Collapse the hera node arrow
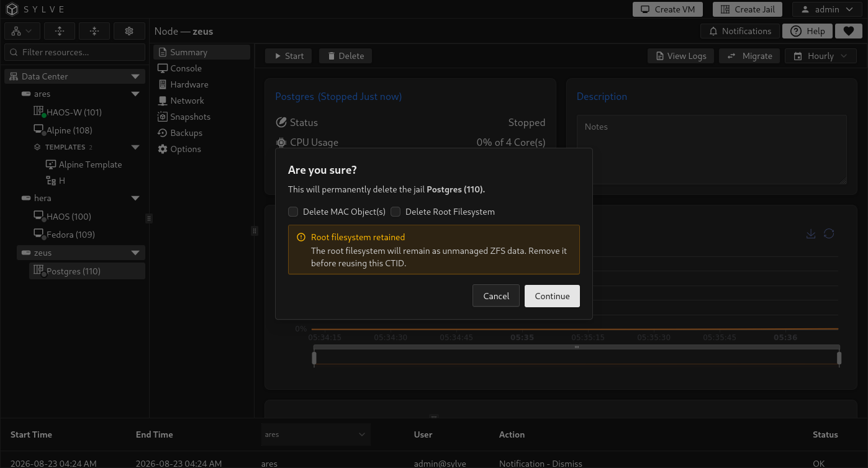868x468 pixels. [135, 198]
